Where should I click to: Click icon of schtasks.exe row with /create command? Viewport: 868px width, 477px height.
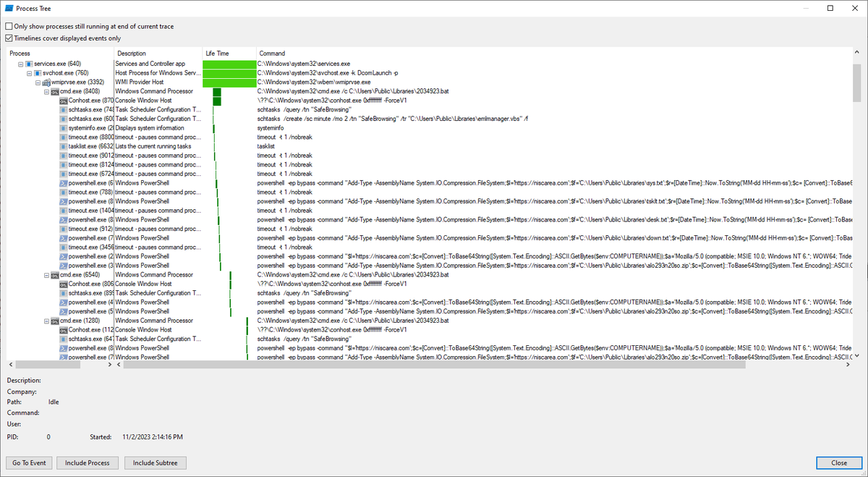pyautogui.click(x=64, y=119)
